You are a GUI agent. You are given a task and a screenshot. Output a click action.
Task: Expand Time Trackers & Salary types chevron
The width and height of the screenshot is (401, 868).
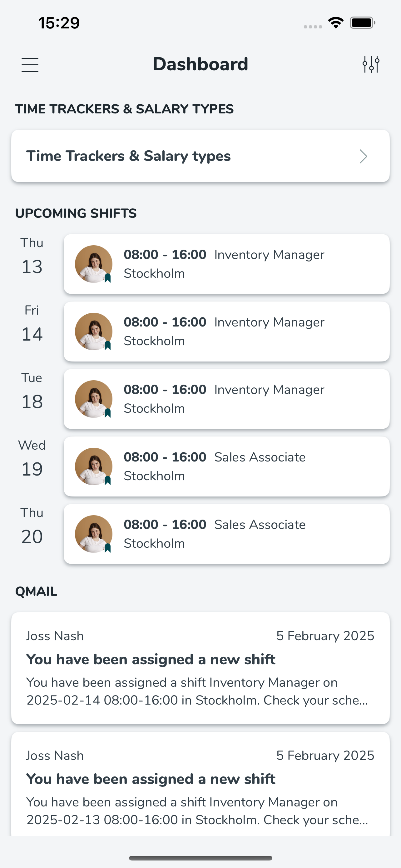pyautogui.click(x=363, y=156)
